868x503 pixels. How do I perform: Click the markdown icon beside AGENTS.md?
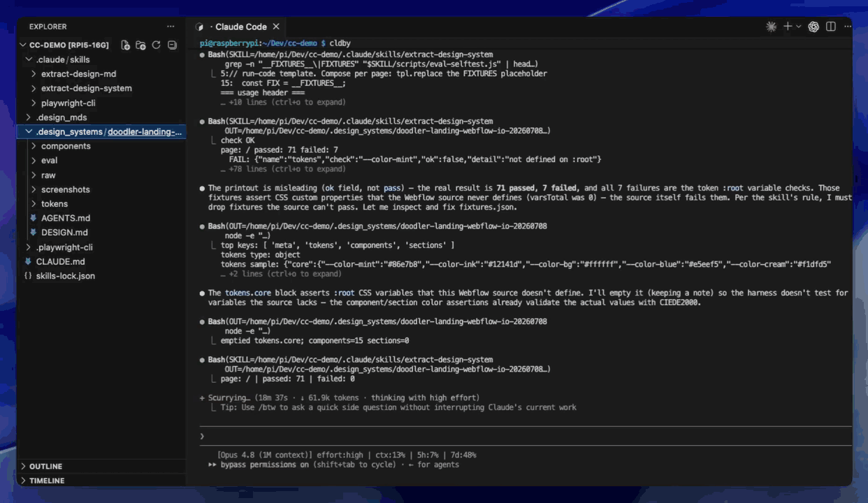tap(34, 218)
